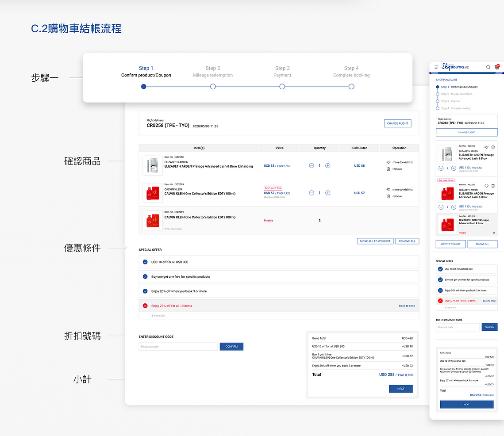This screenshot has width=504, height=436.
Task: Click desktop Discount code input field
Action: tap(178, 347)
